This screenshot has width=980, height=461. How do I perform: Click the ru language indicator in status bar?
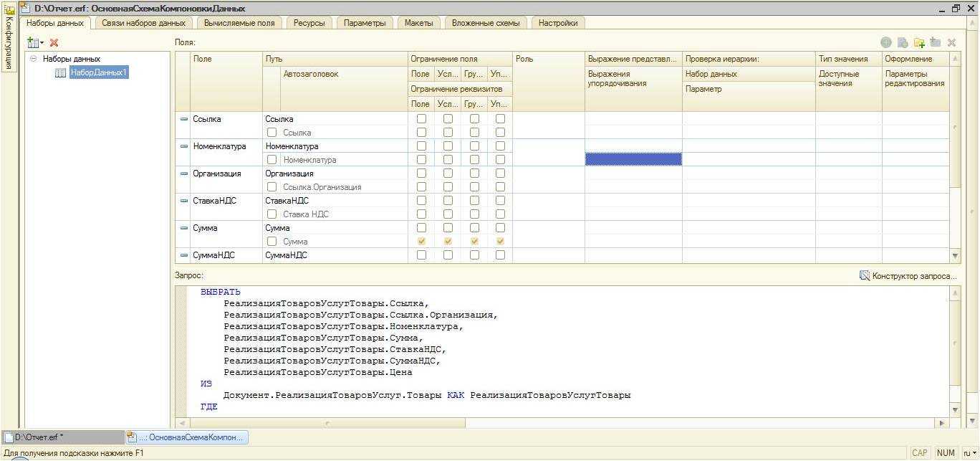tap(967, 453)
